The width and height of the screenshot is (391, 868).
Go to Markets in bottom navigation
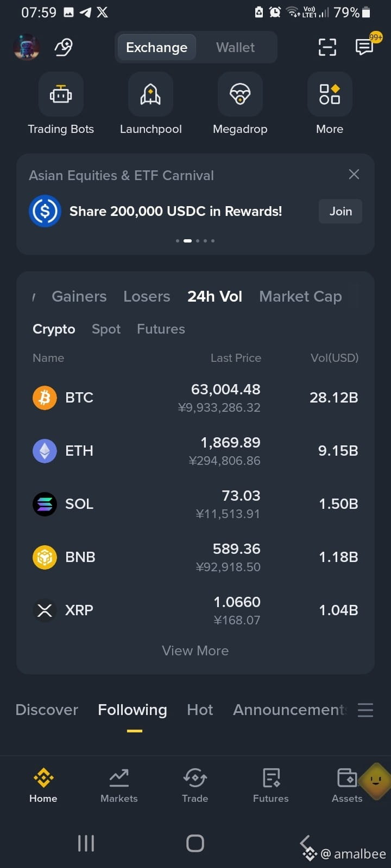[x=119, y=786]
